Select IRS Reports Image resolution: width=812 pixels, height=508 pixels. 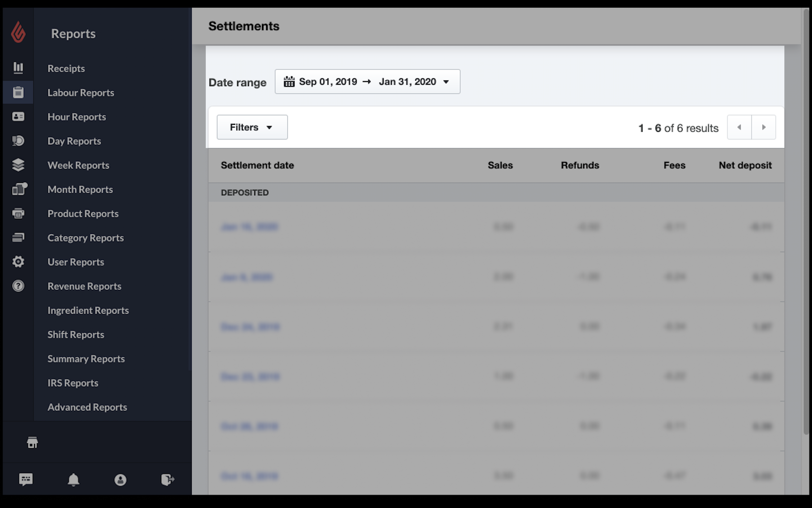click(73, 383)
